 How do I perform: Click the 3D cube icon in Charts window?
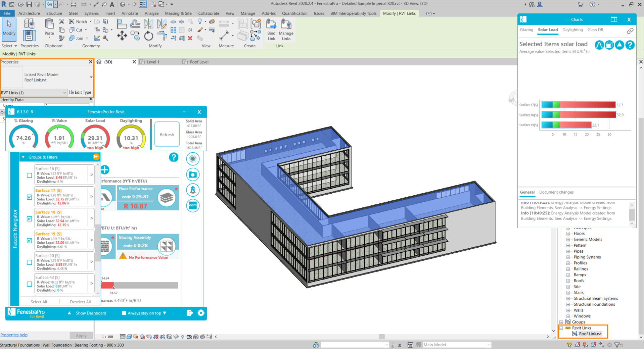tap(609, 45)
